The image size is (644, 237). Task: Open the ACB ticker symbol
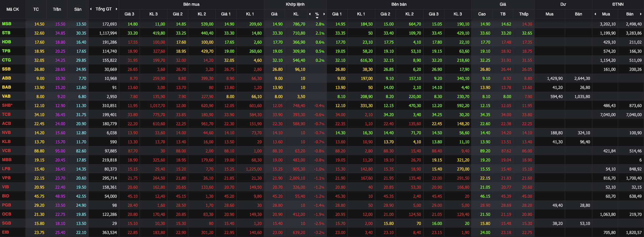tap(7, 124)
